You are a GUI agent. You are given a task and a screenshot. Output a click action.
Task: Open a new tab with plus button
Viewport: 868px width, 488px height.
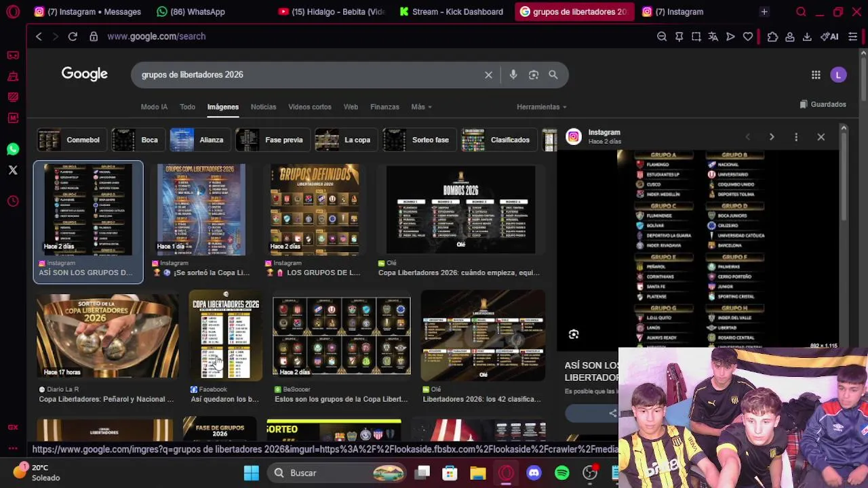click(x=764, y=12)
